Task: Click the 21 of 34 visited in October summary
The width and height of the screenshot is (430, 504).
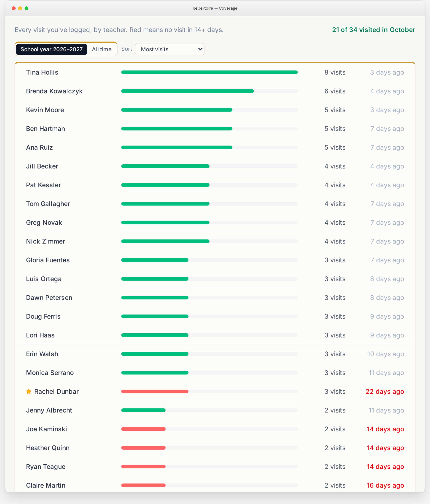Action: [x=373, y=30]
